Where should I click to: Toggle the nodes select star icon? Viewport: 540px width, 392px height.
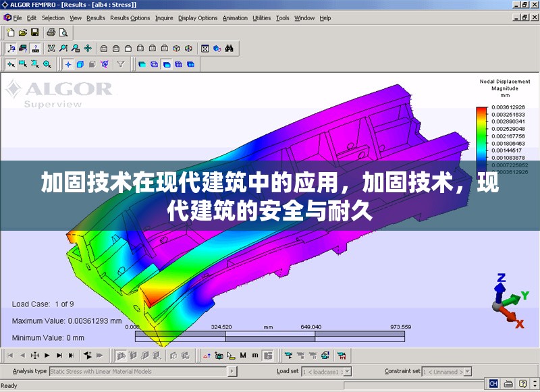(68, 64)
